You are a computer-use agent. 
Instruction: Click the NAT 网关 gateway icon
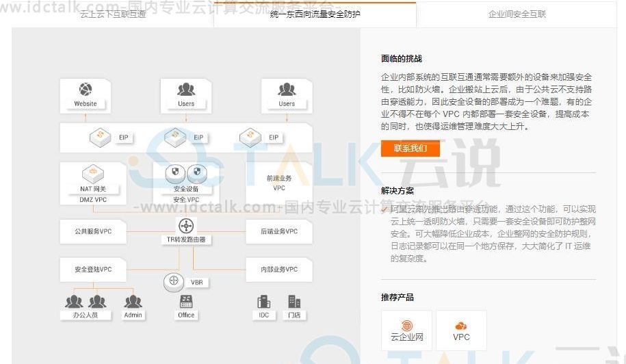pos(93,174)
